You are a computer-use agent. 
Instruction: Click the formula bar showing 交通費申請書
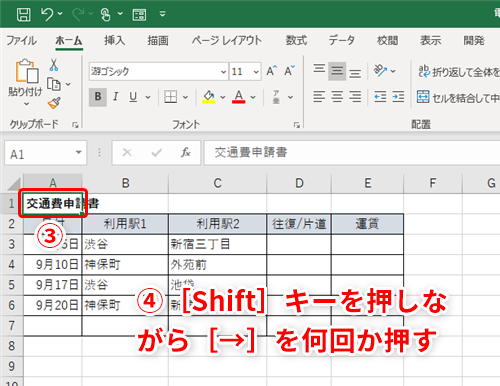pos(352,153)
